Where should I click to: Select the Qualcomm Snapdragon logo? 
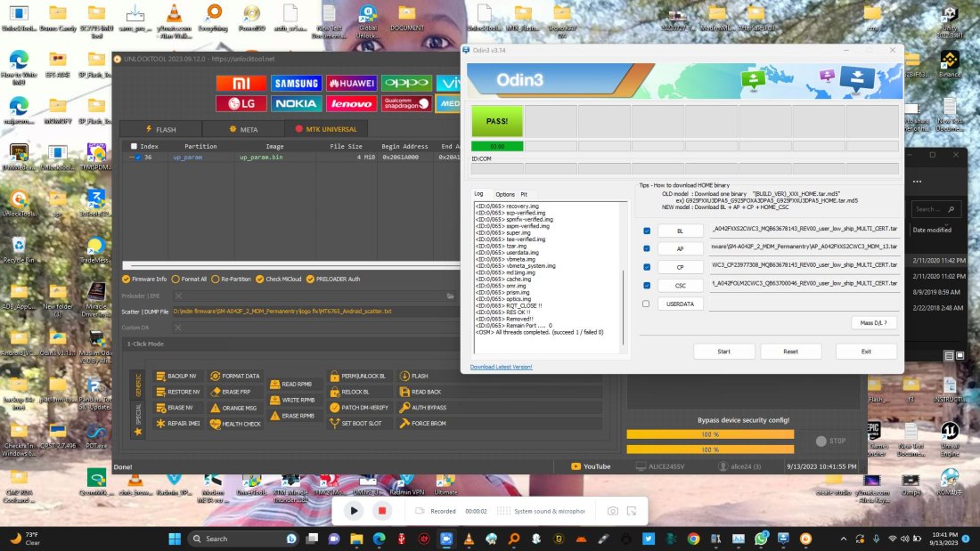pyautogui.click(x=406, y=104)
